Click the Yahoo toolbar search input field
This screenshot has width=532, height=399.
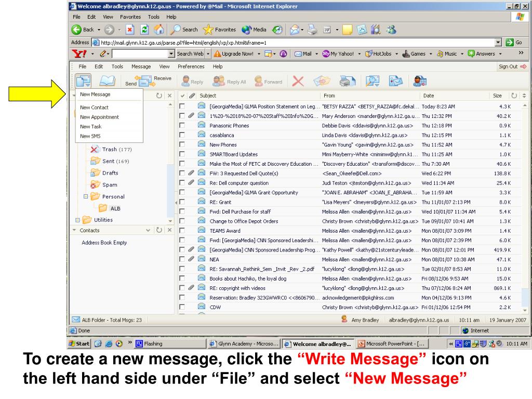[x=140, y=54]
